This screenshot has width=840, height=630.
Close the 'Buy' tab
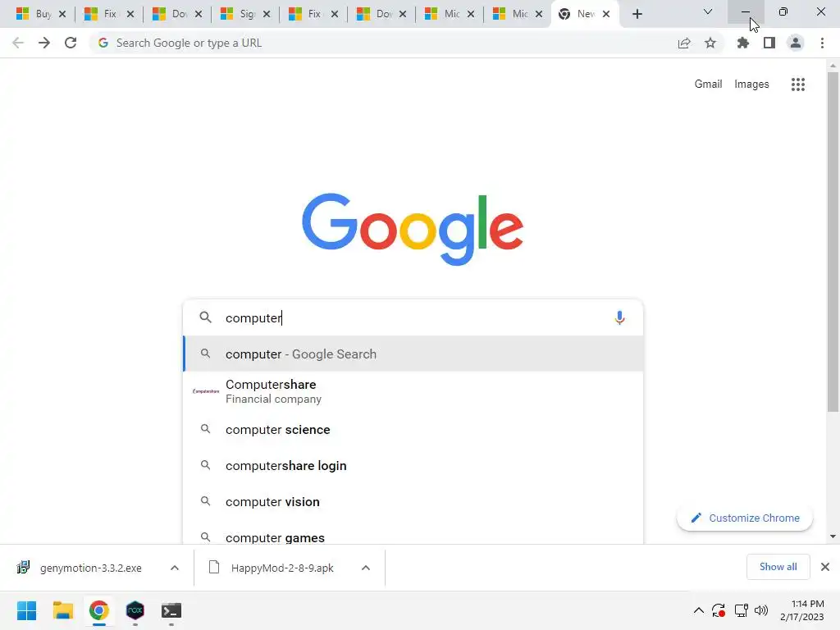[x=62, y=14]
